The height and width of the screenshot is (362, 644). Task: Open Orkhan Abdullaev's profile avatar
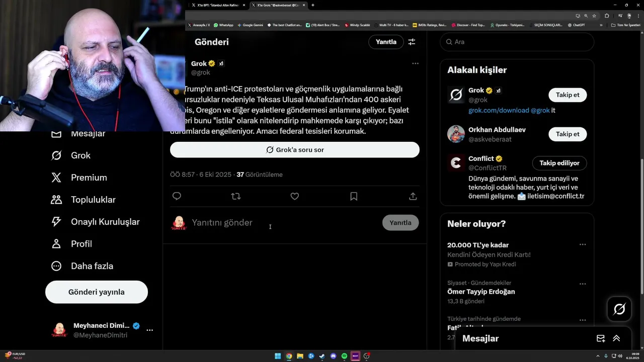456,134
